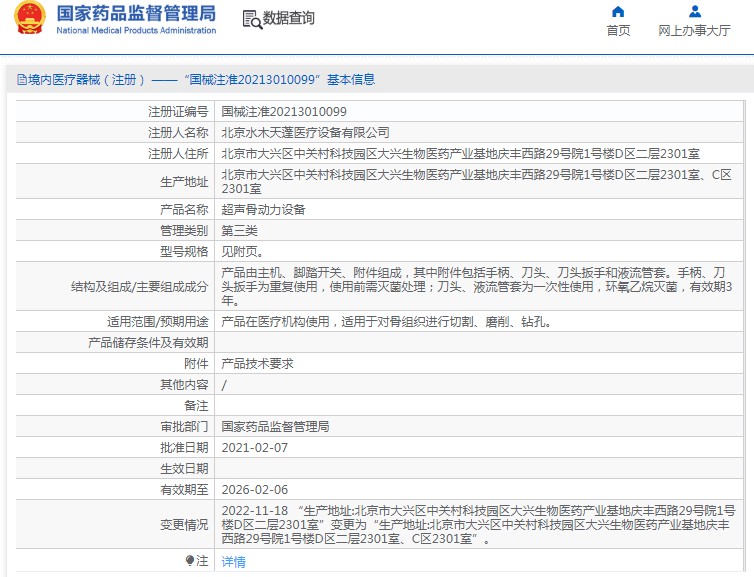754x577 pixels.
Task: Select expiry date 2026-02-06
Action: click(x=254, y=489)
